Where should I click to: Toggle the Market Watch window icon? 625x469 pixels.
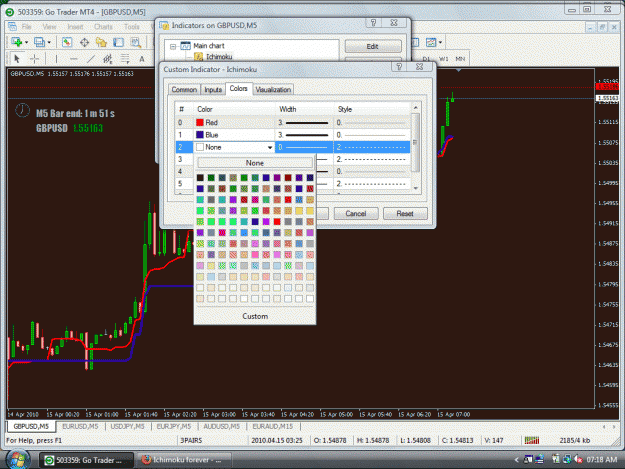click(x=67, y=42)
